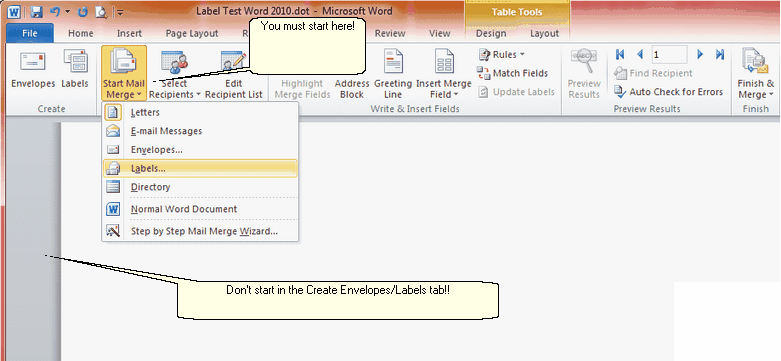
Task: Jump to the first record
Action: click(x=620, y=54)
